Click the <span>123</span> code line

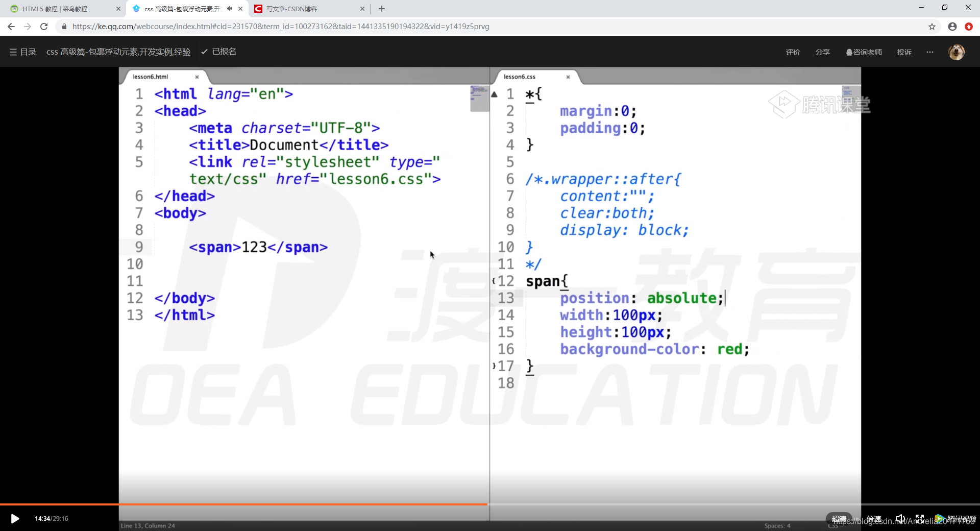[258, 247]
